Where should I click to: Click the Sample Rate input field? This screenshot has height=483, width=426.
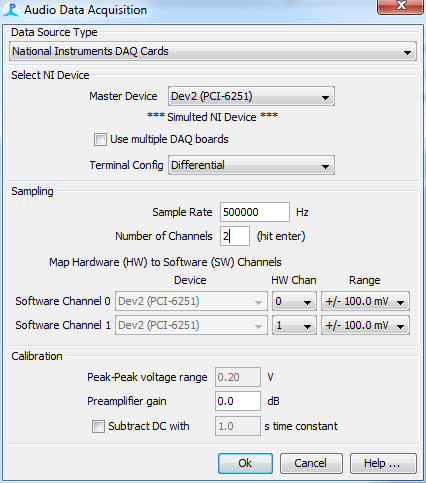click(x=255, y=212)
